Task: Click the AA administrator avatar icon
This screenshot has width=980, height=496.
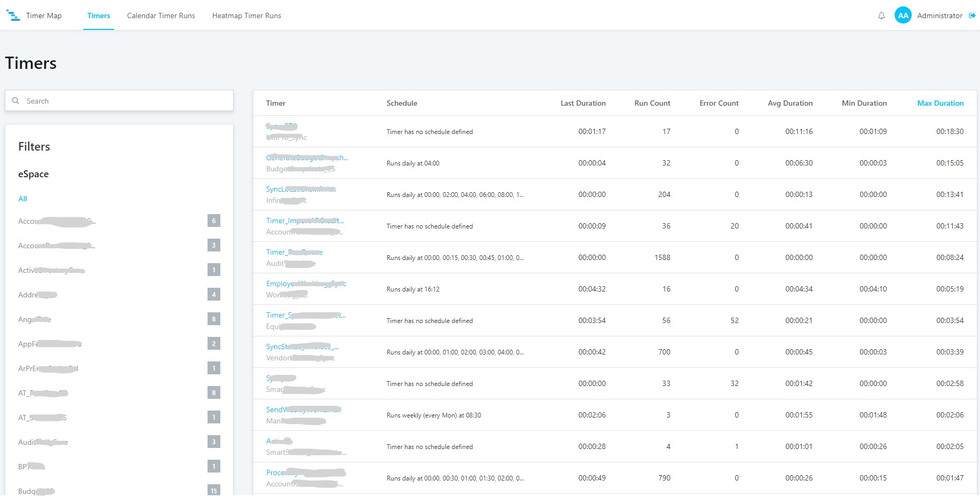Action: [x=903, y=15]
